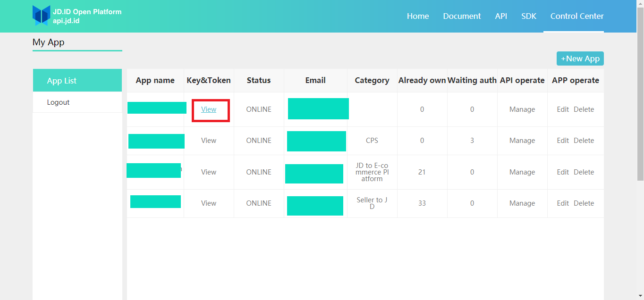Image resolution: width=644 pixels, height=300 pixels.
Task: Delete the JD to E-commerce Platform app
Action: (x=584, y=172)
